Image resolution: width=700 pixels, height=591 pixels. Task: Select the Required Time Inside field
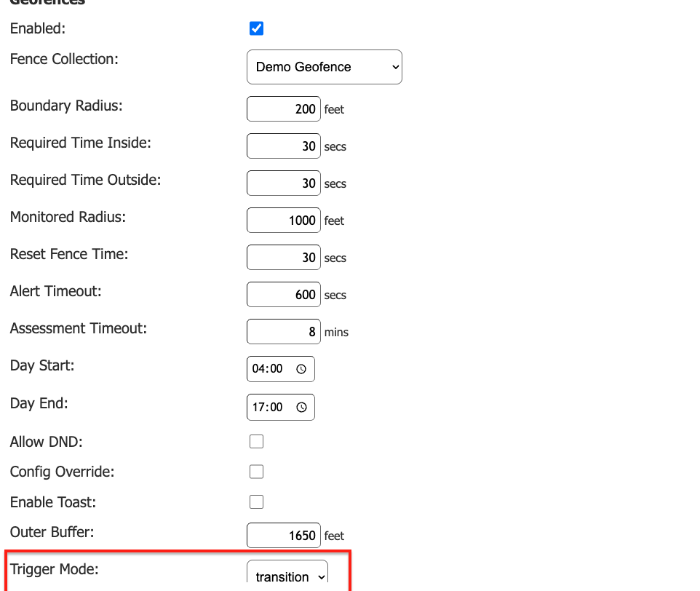click(284, 146)
